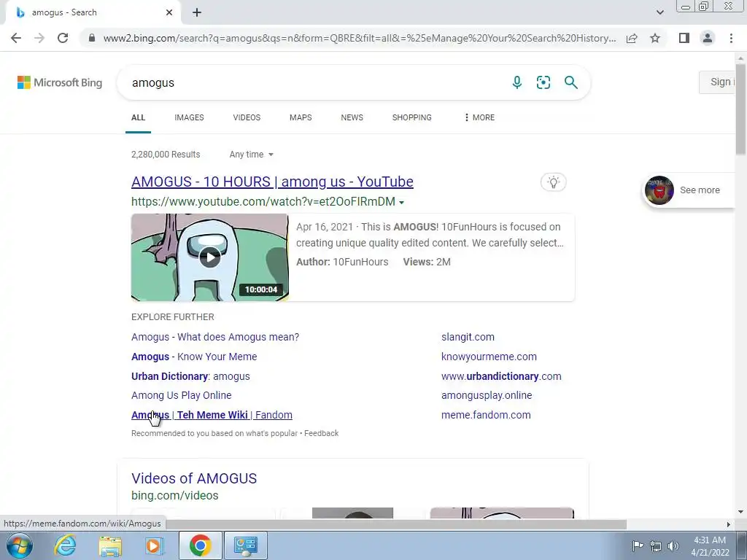Viewport: 747px width, 560px height.
Task: Start voice search with the microphone icon
Action: tap(517, 82)
